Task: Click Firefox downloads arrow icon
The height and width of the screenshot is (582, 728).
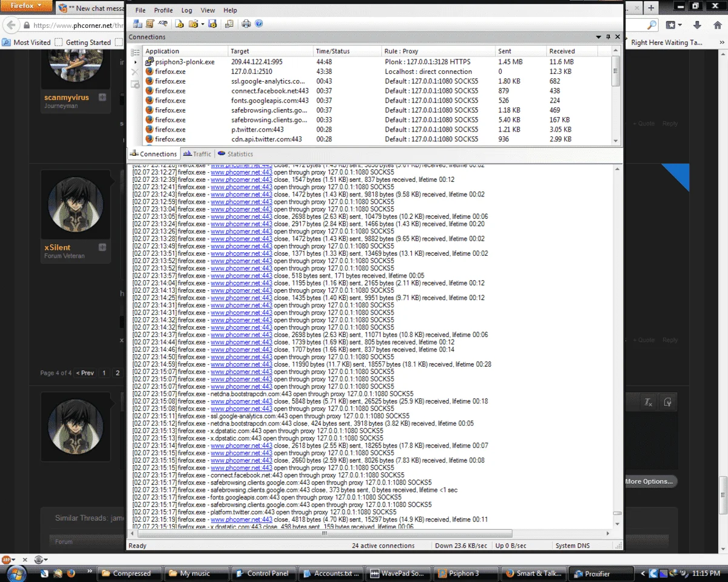Action: pos(697,25)
